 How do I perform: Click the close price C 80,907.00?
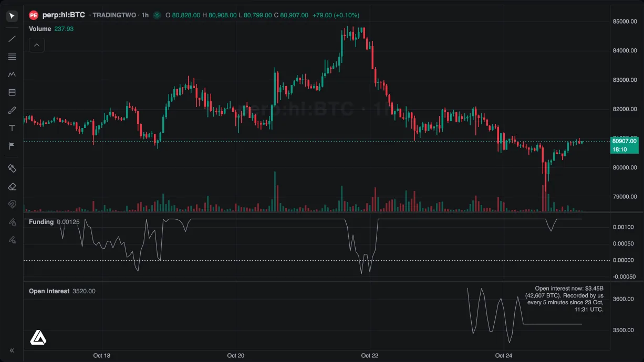point(291,15)
